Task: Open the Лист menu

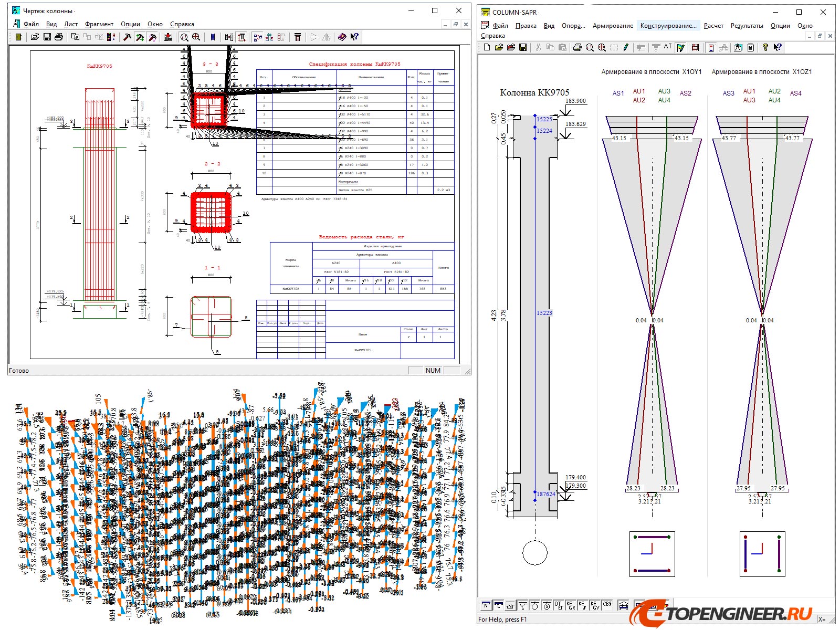Action: click(71, 24)
